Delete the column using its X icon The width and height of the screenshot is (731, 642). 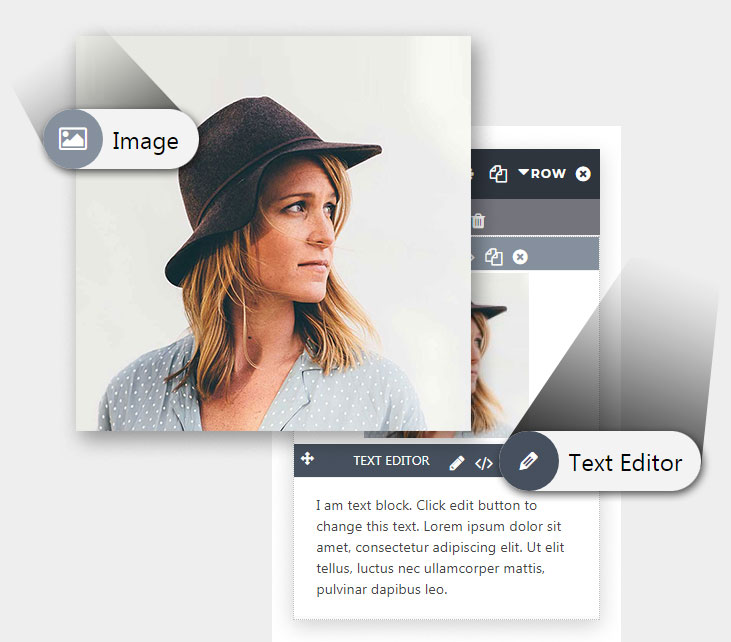click(x=520, y=257)
